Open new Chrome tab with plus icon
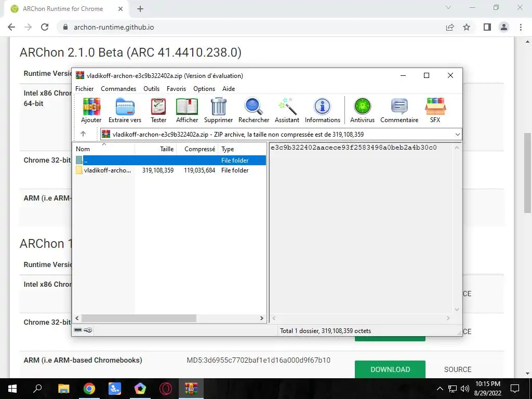This screenshot has width=532, height=399. pyautogui.click(x=140, y=9)
